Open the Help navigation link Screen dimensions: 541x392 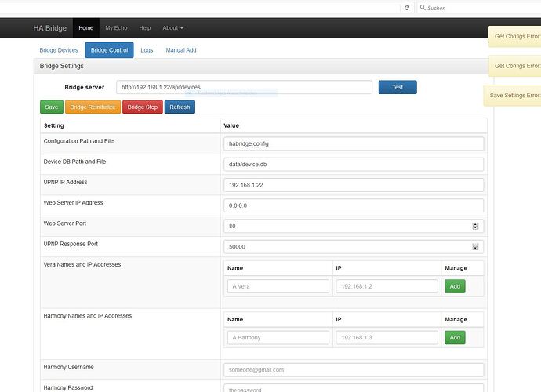tap(145, 27)
